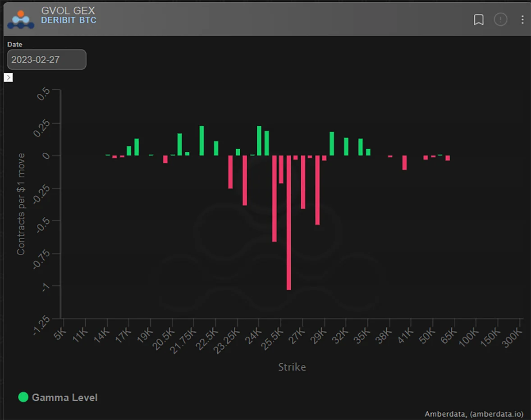Click the 25.5K strike axis label

[272, 339]
